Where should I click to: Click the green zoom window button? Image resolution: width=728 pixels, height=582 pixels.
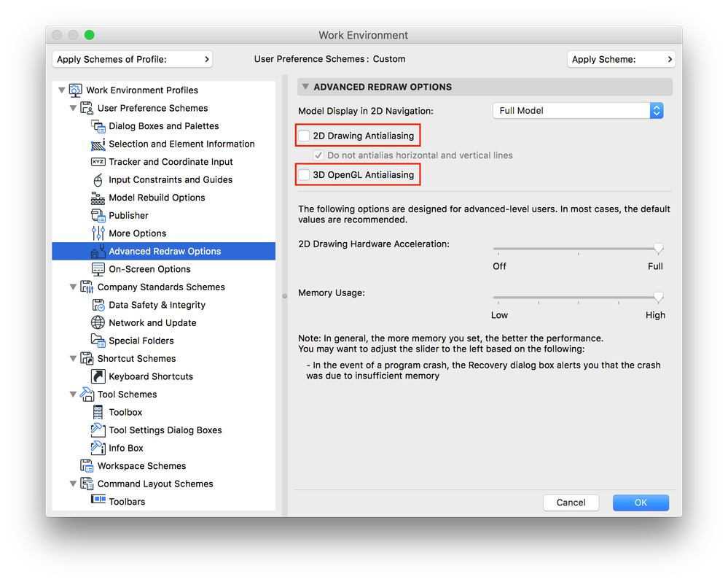90,35
